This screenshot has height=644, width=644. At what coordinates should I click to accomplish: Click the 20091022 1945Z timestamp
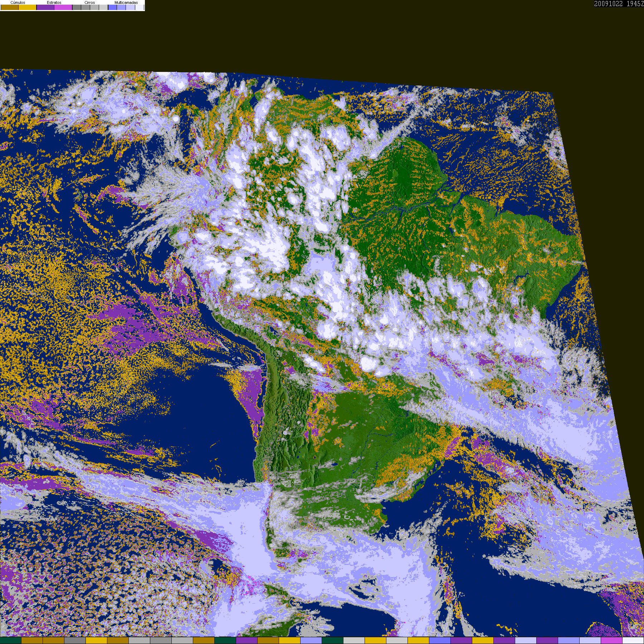tap(619, 4)
